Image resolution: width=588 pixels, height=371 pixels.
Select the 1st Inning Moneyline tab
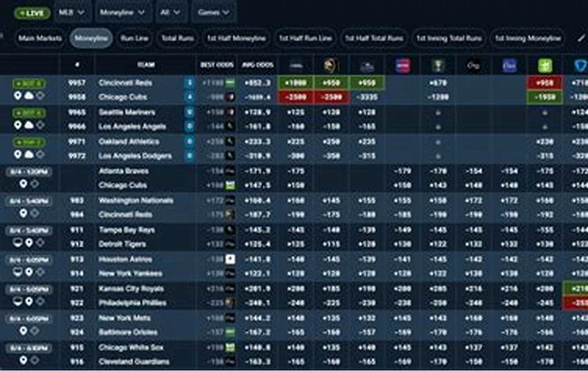tap(528, 38)
